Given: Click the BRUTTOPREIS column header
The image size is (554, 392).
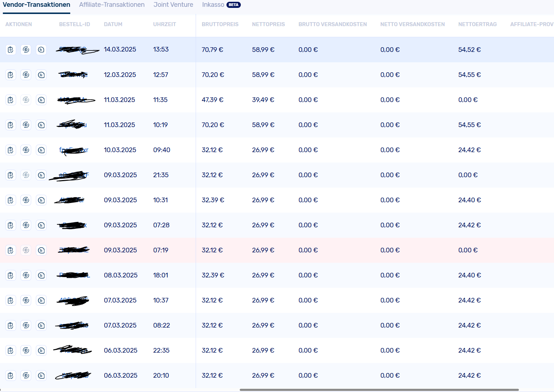Looking at the screenshot, I should 220,24.
